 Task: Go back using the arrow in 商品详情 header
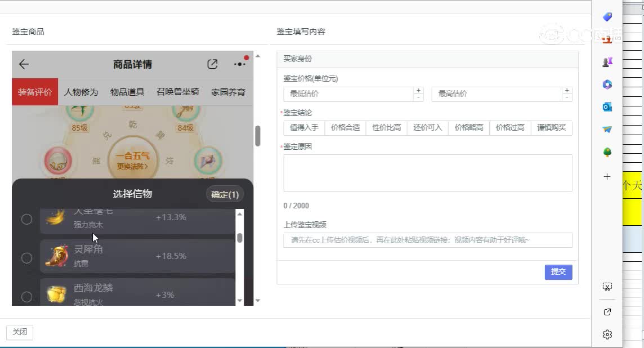coord(24,64)
